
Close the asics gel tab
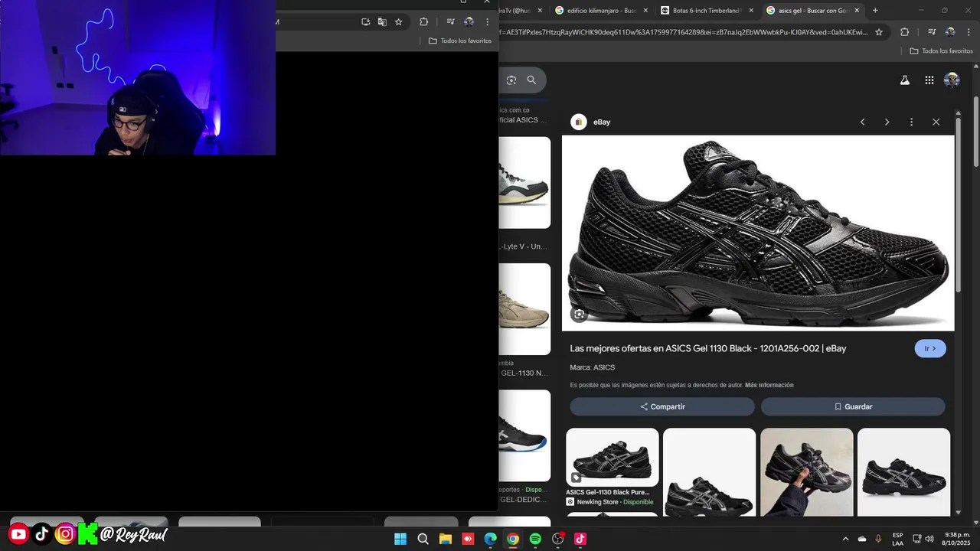click(857, 11)
